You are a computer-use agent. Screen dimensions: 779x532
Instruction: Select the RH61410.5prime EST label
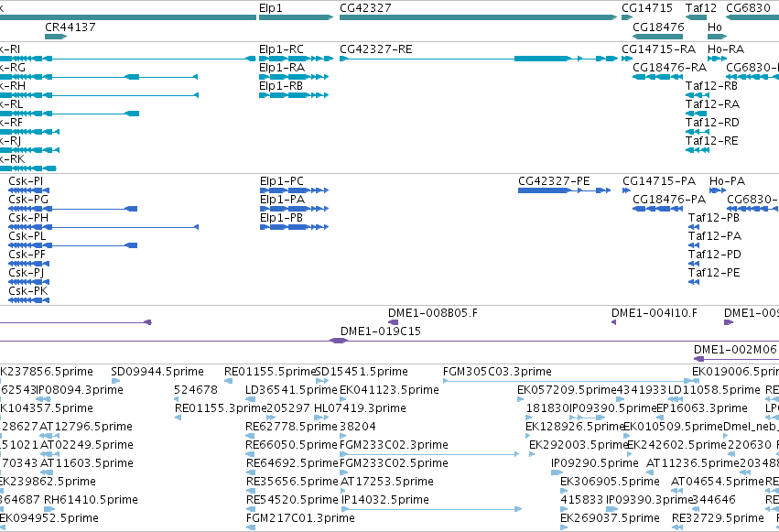coord(91,500)
